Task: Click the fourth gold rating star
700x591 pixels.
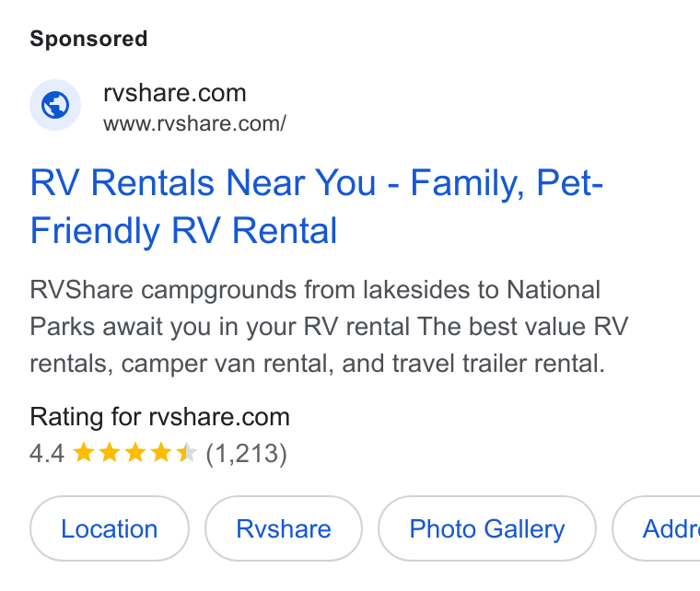Action: (160, 453)
